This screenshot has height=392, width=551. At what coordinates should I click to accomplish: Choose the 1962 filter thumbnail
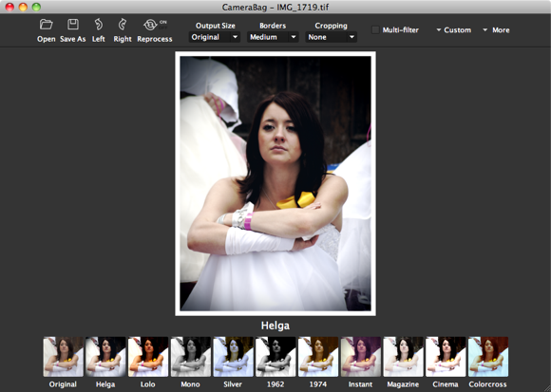coord(275,357)
